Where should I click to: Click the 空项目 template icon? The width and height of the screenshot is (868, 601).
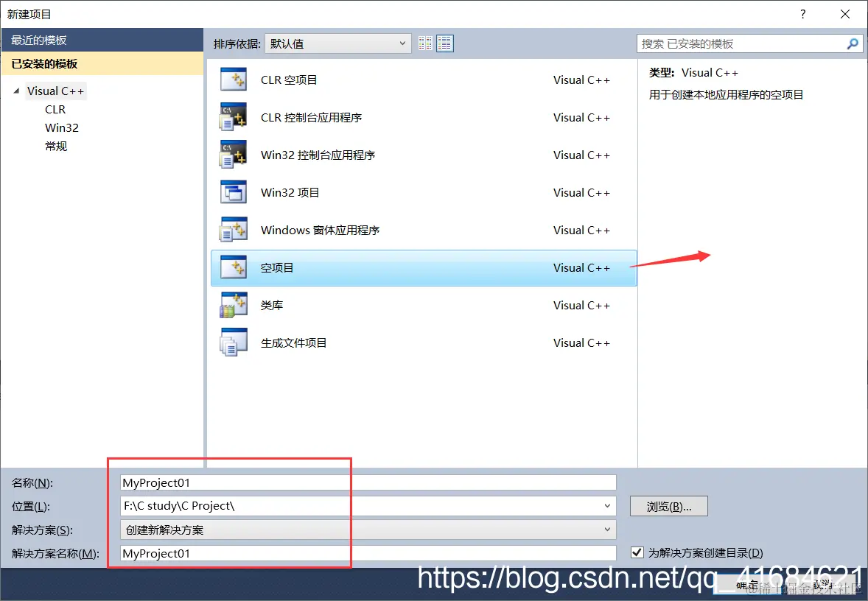[x=233, y=267]
